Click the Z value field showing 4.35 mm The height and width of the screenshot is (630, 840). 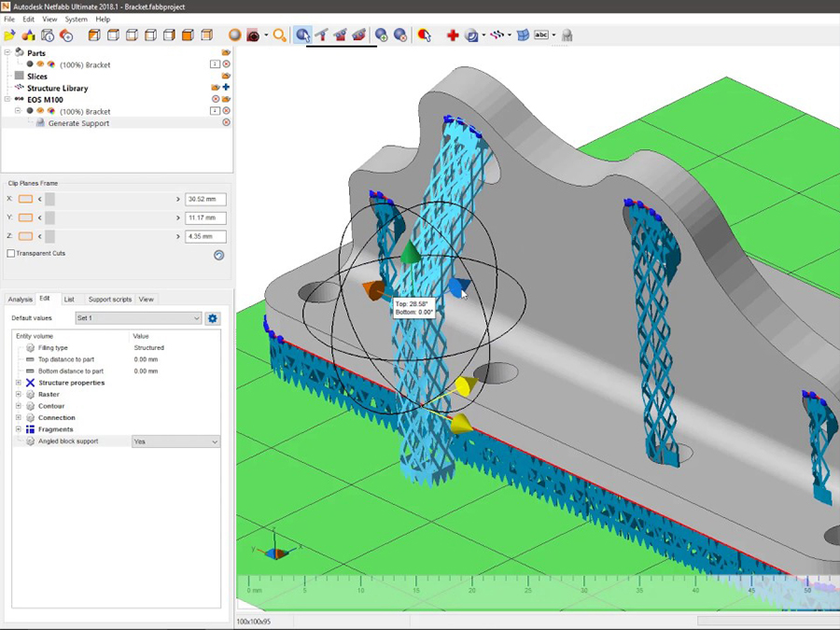(x=205, y=235)
